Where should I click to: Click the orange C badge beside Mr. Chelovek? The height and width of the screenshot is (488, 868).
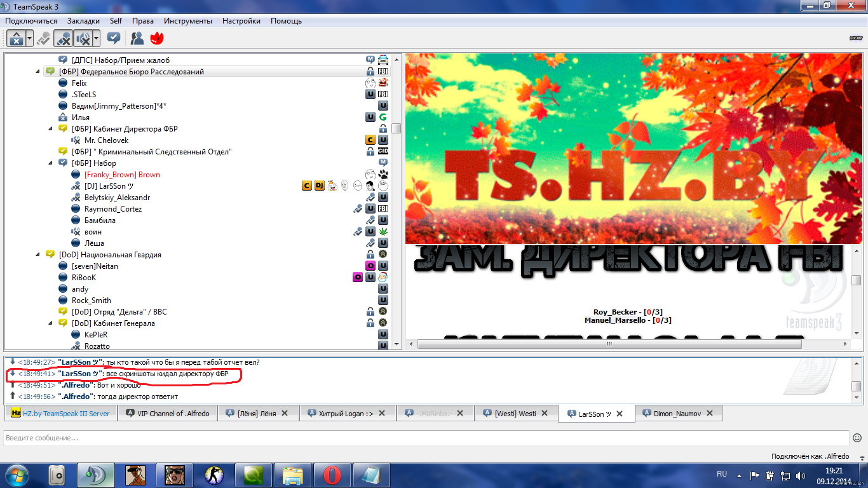click(370, 140)
